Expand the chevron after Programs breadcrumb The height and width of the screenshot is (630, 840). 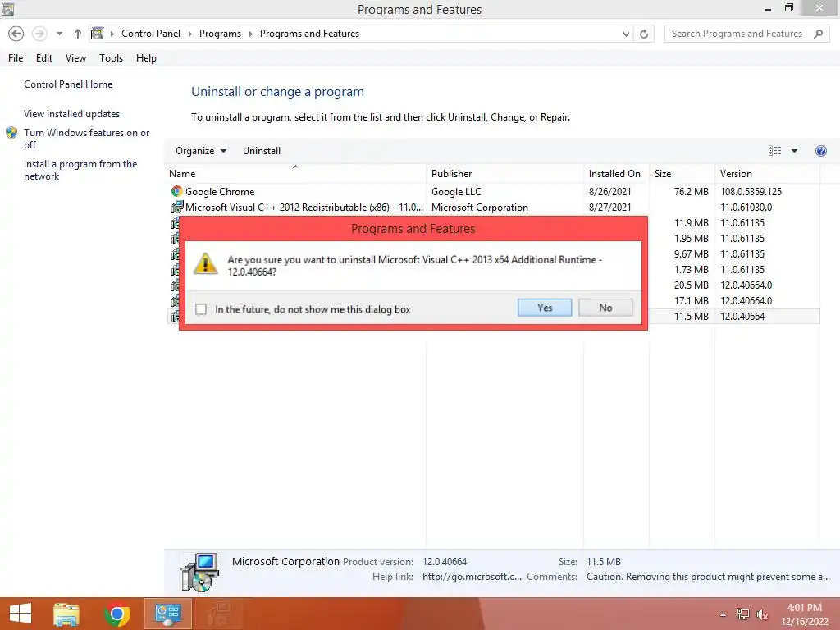click(251, 34)
